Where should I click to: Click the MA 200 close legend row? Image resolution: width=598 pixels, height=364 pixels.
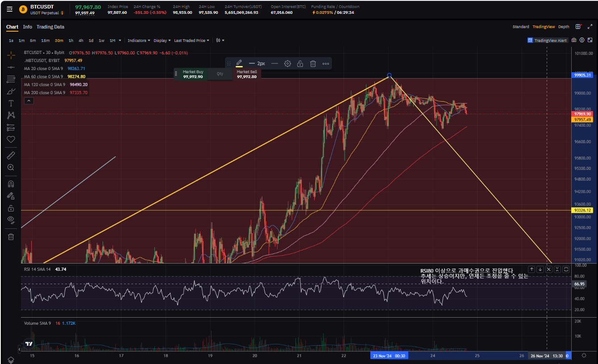click(55, 93)
